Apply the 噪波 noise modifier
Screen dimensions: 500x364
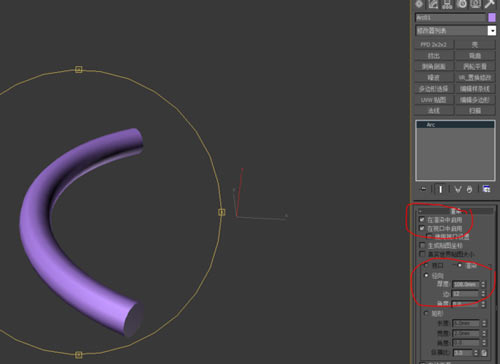[x=434, y=78]
